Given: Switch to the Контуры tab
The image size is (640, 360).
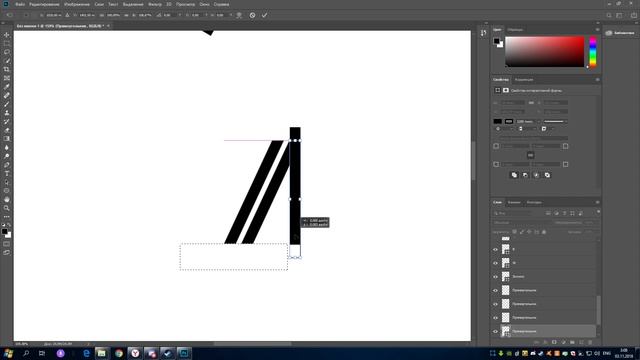Looking at the screenshot, I should [x=534, y=202].
